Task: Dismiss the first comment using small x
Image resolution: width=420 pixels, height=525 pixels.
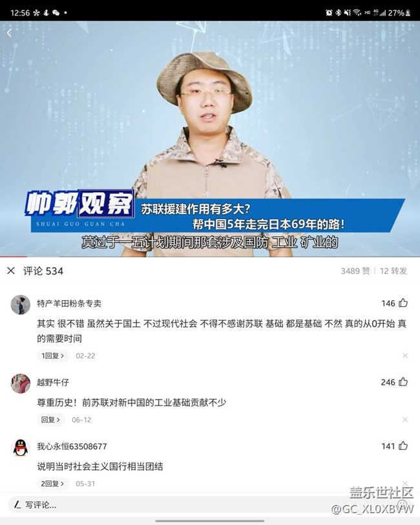Action: pos(405,356)
